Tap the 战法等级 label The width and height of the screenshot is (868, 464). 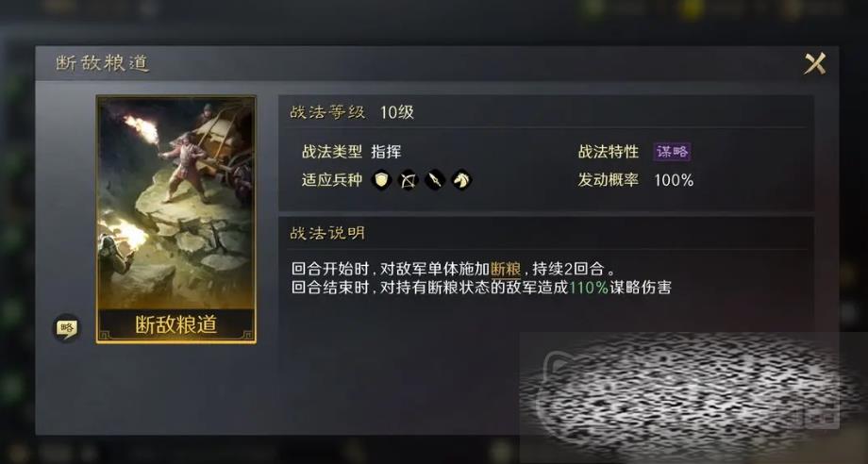(327, 112)
